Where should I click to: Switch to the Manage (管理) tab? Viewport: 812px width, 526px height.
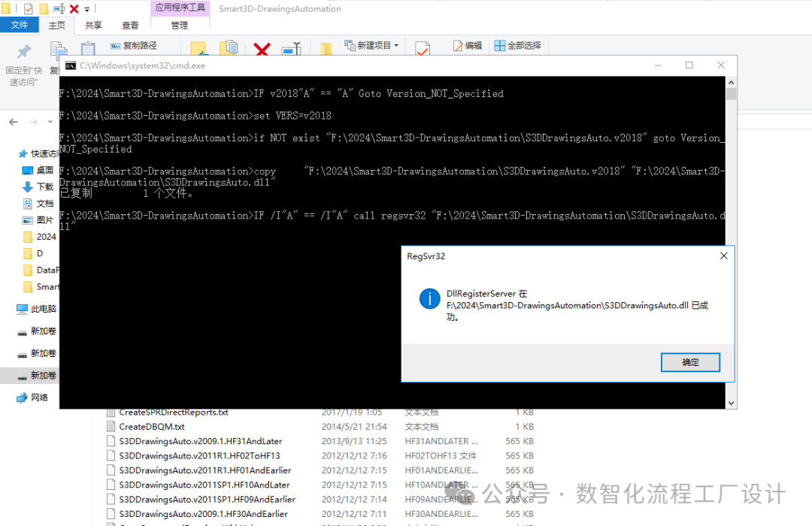(x=180, y=26)
